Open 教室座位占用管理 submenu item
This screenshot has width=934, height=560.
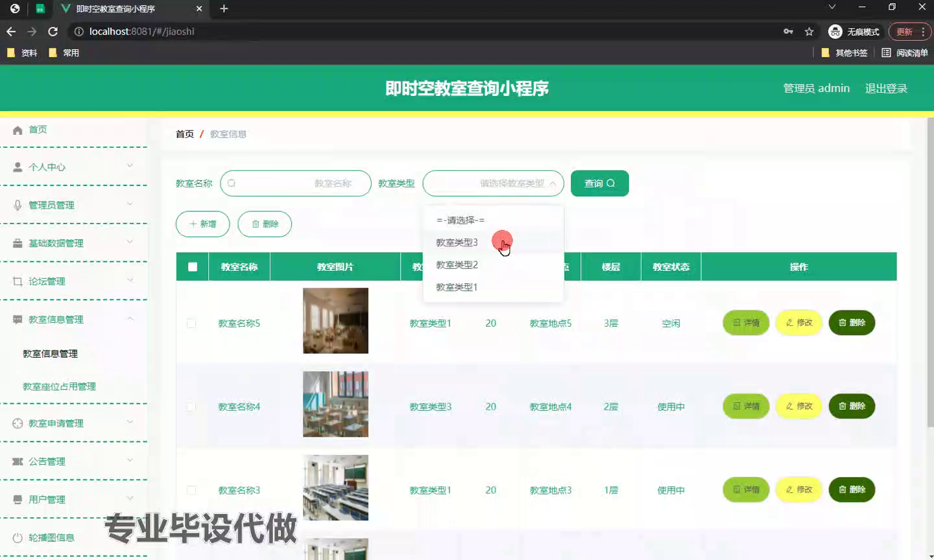pos(59,386)
